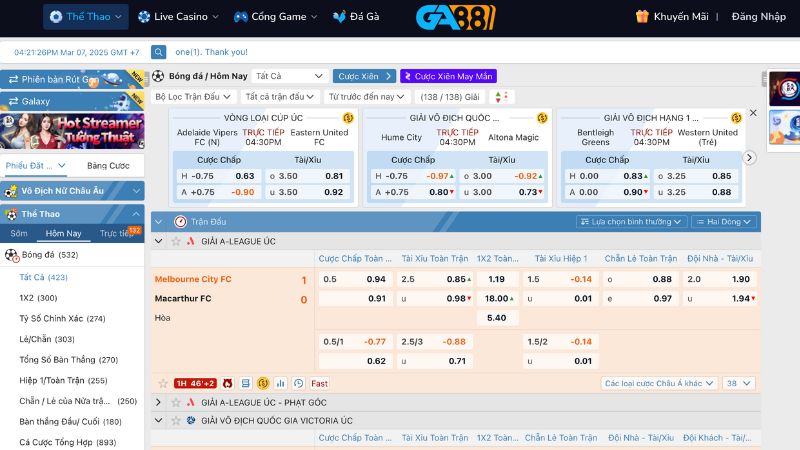Toggle the Fast bet option

tap(319, 383)
